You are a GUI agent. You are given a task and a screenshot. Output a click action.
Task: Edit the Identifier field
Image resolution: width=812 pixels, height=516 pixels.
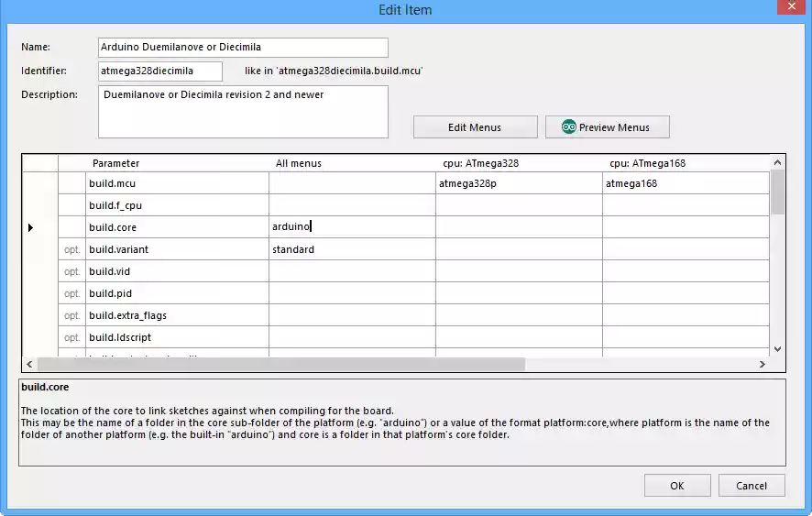pyautogui.click(x=160, y=71)
